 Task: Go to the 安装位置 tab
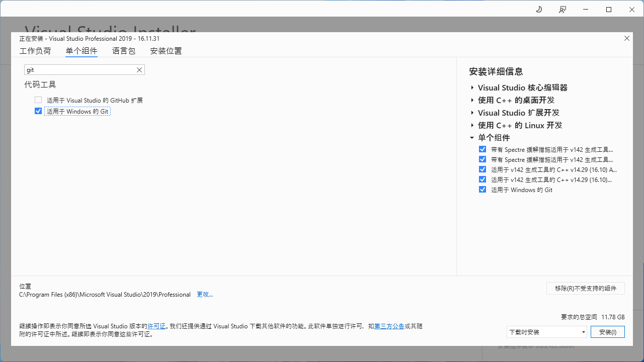pos(166,51)
